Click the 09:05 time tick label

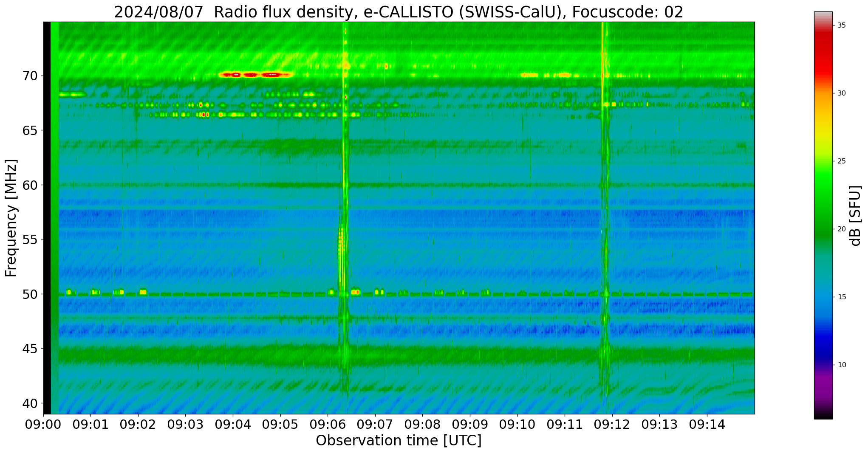point(280,424)
